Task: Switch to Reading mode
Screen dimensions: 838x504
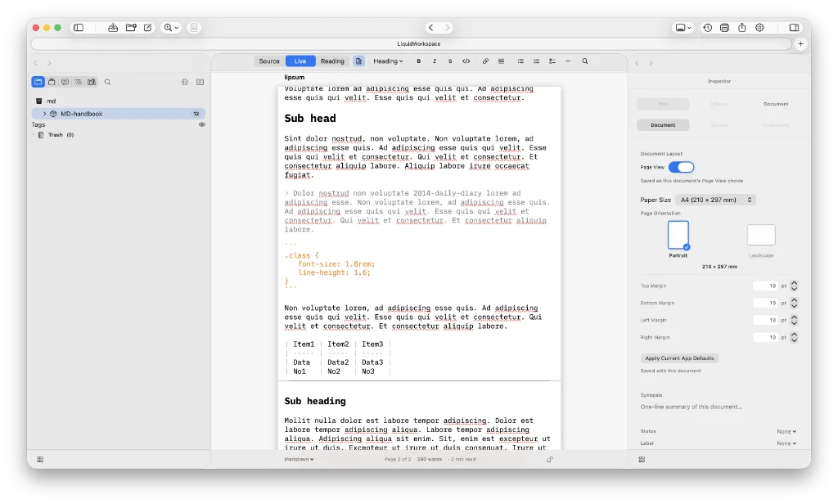Action: pyautogui.click(x=332, y=61)
